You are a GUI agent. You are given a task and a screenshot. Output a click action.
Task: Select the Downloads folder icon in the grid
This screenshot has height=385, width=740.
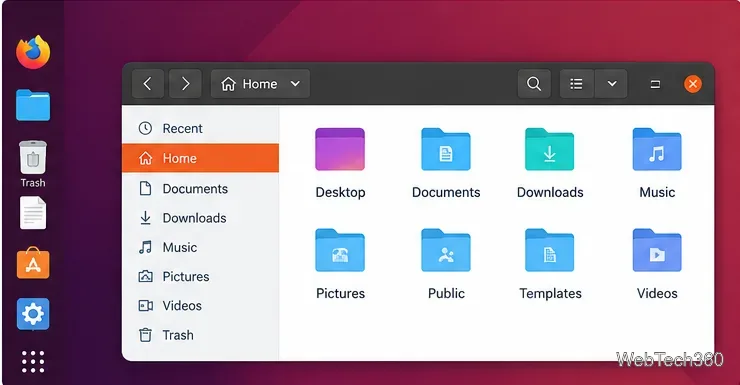[549, 149]
